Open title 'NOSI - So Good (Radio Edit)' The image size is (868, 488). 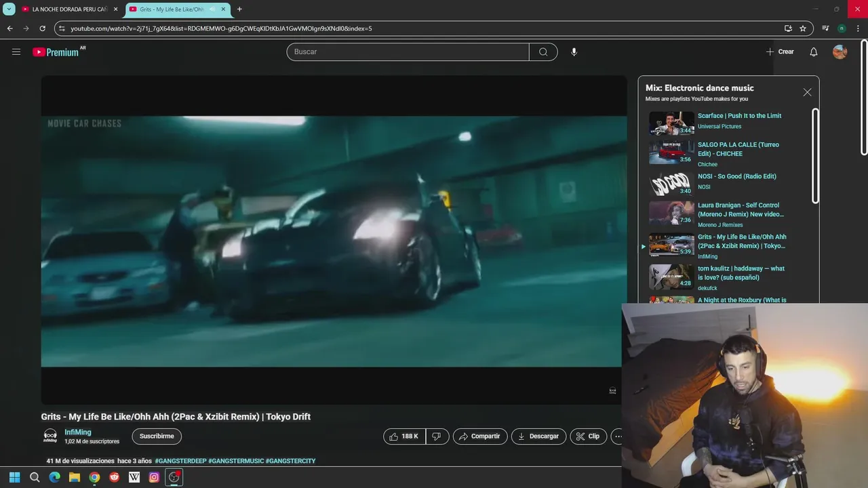pos(737,176)
